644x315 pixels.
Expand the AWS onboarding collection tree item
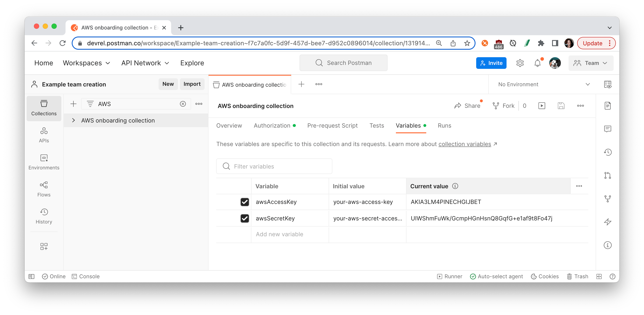(x=74, y=120)
